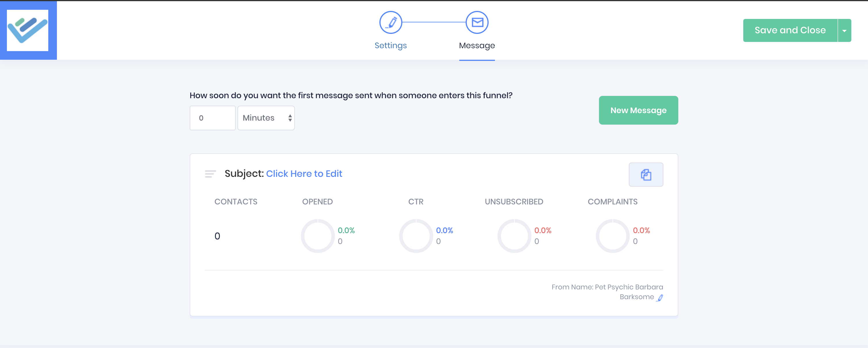Expand the Save and Close arrow menu
This screenshot has width=868, height=348.
tap(844, 31)
